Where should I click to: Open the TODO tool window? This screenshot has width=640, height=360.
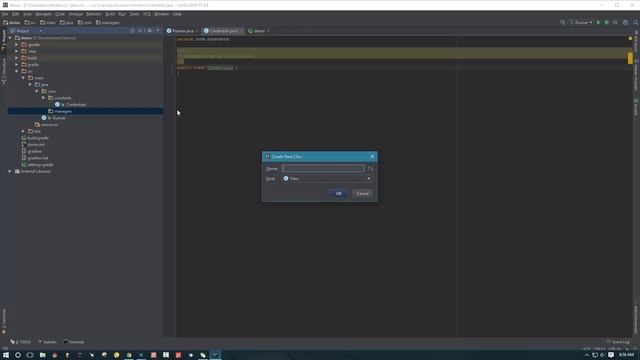(20, 342)
